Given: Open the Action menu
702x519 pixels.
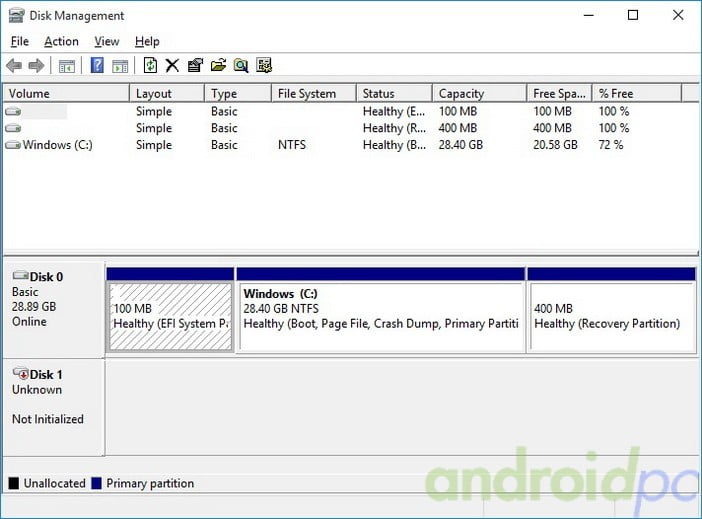Looking at the screenshot, I should (x=61, y=41).
